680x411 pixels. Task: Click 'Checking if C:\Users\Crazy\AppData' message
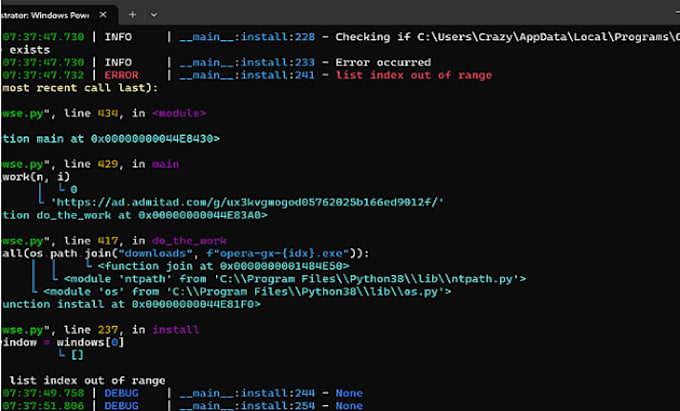point(507,37)
